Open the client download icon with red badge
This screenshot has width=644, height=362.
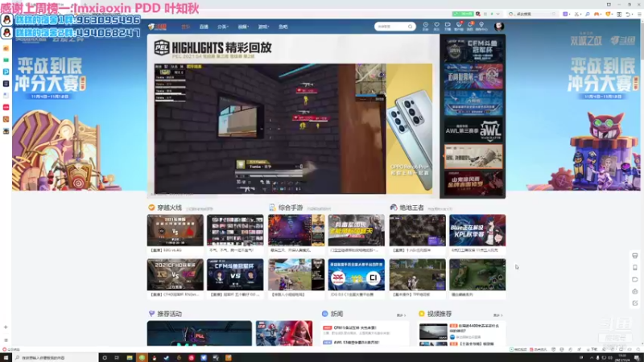(459, 27)
